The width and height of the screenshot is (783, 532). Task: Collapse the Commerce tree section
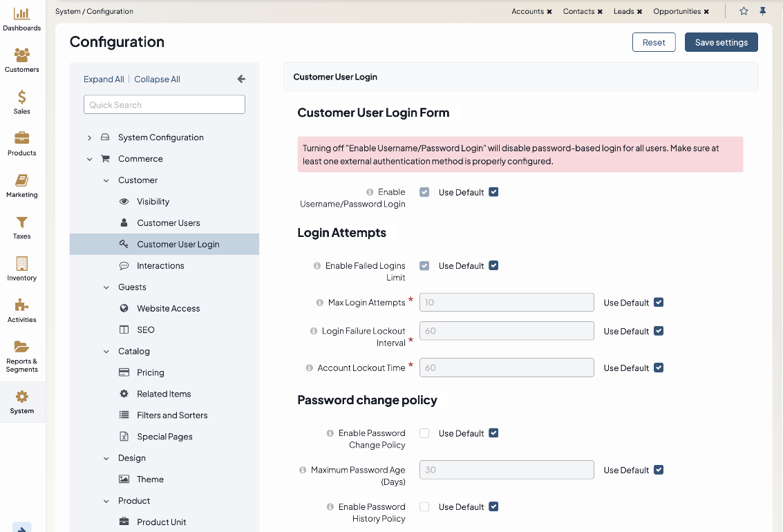[89, 159]
